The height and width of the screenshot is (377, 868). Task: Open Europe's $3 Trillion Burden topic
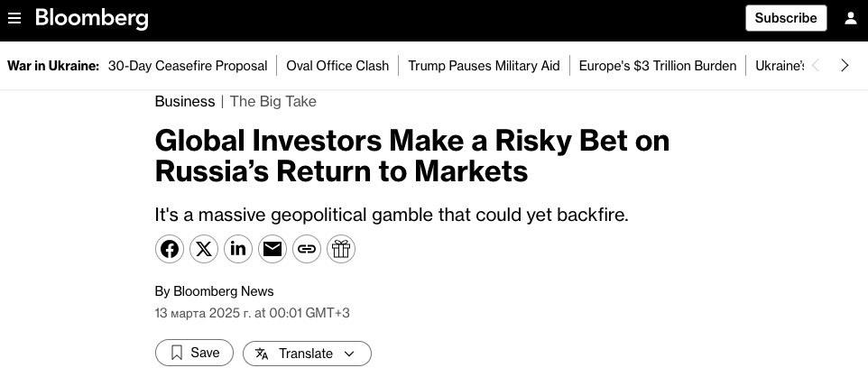(x=658, y=66)
